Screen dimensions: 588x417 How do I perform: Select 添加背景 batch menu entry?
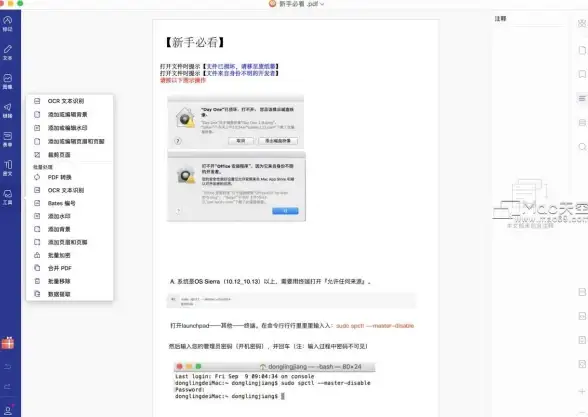pos(70,229)
